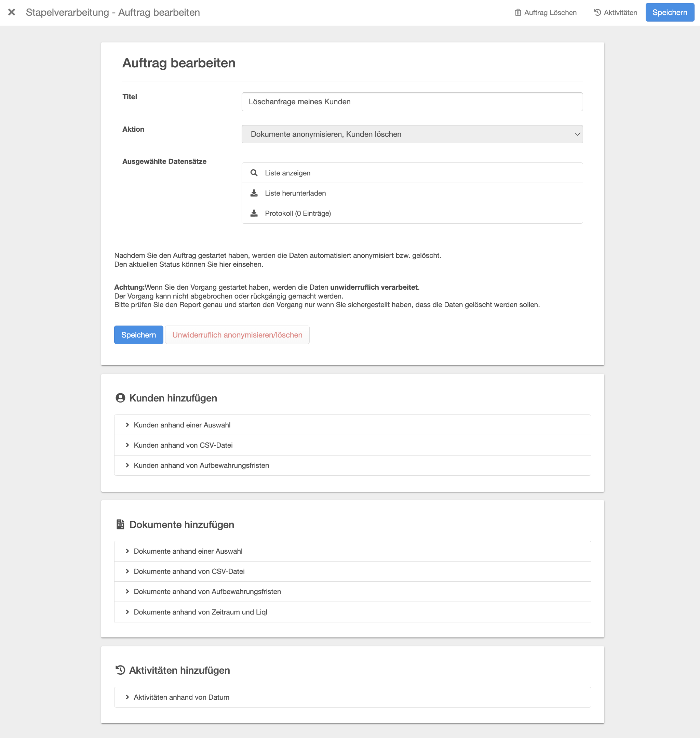Screen dimensions: 700x738
Task: Open the Aktion dropdown
Action: (x=412, y=134)
